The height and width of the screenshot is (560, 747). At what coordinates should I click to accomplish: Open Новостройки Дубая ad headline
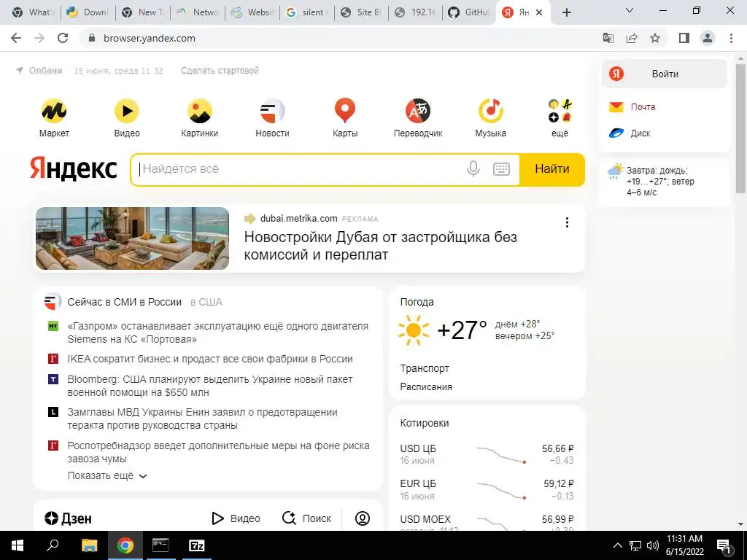coord(380,246)
